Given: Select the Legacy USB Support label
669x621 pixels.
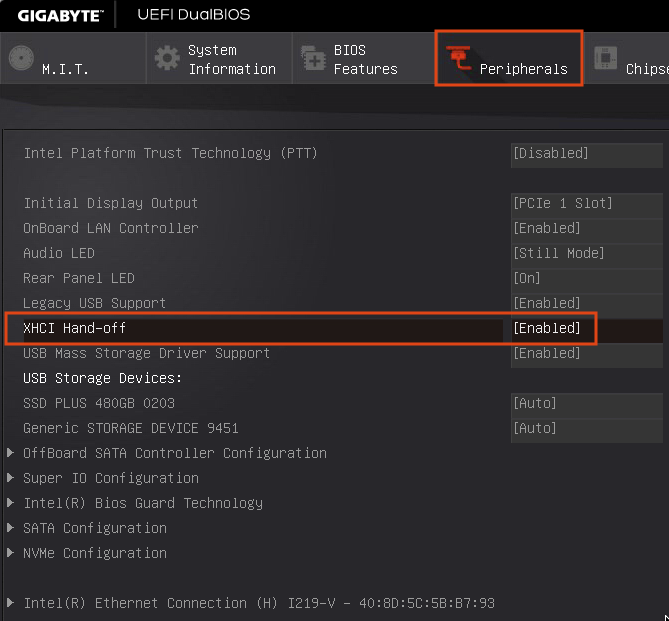Looking at the screenshot, I should click(94, 304).
